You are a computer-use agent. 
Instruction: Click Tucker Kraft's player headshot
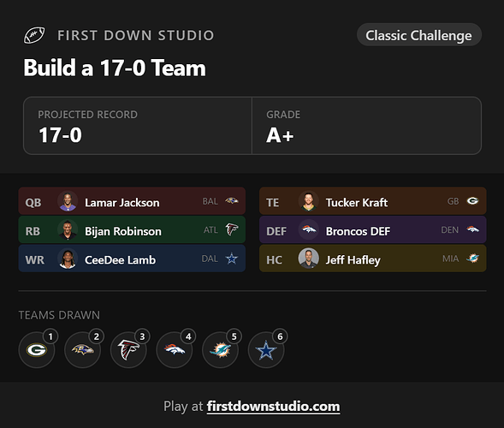pos(309,201)
